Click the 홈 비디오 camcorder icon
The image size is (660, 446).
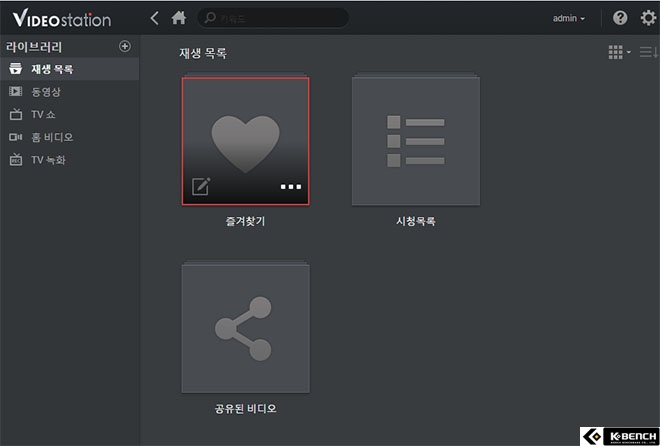point(16,137)
